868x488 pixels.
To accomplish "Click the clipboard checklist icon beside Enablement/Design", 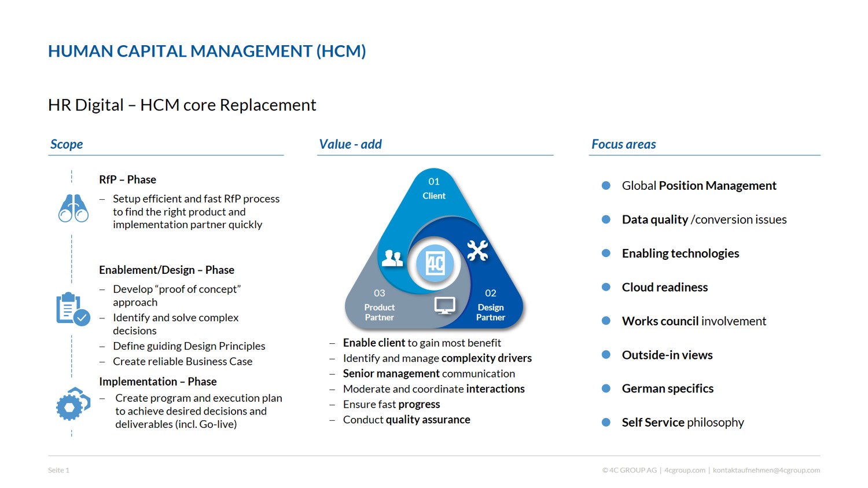I will pos(73,309).
